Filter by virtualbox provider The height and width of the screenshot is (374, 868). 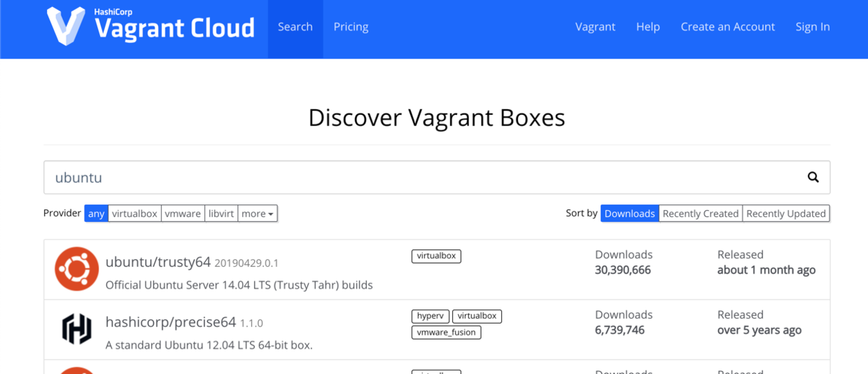click(134, 214)
